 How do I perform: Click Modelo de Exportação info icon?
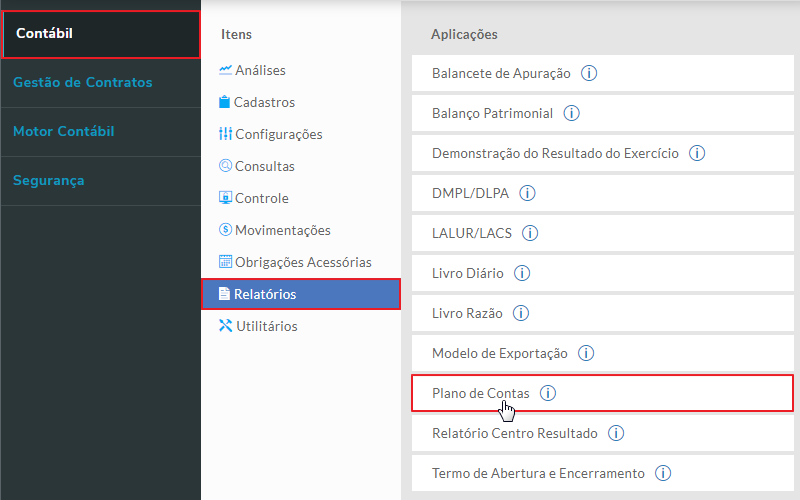(586, 353)
